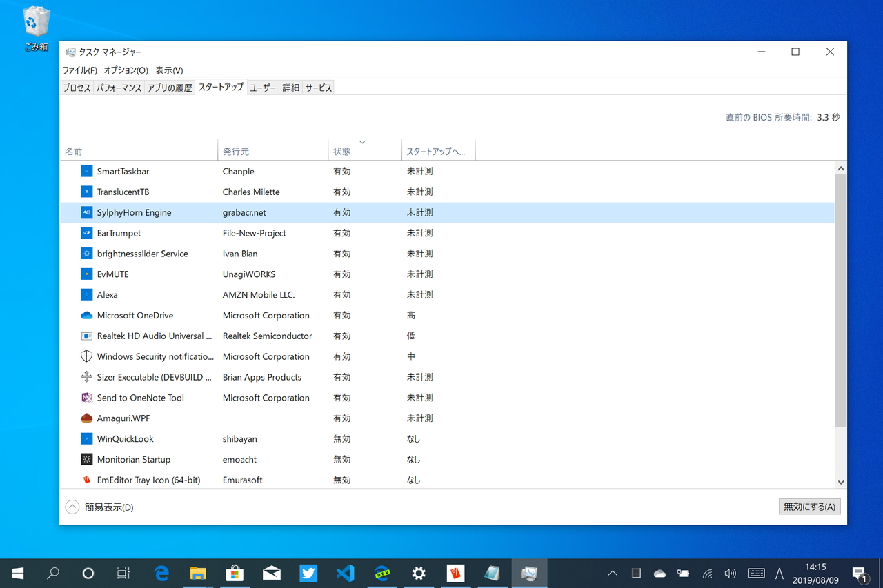This screenshot has height=588, width=883.
Task: Switch to the ユーザー tab
Action: (263, 88)
